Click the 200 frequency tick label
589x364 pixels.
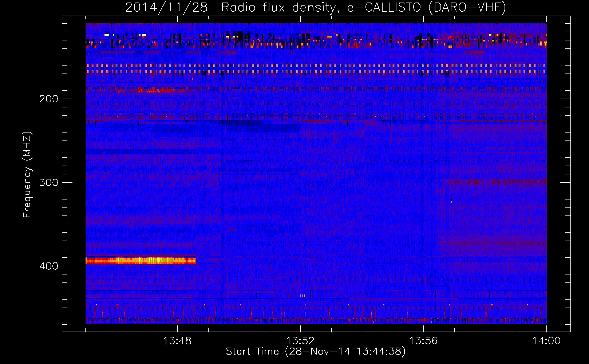[x=49, y=99]
